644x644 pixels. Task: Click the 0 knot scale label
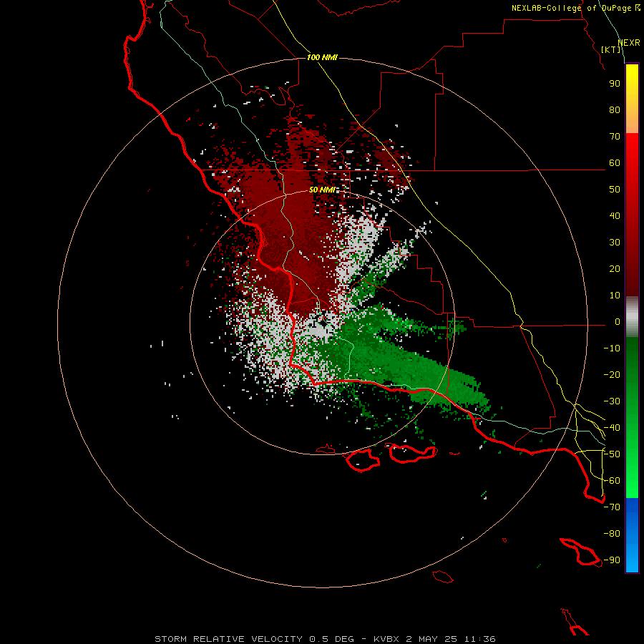(x=618, y=322)
